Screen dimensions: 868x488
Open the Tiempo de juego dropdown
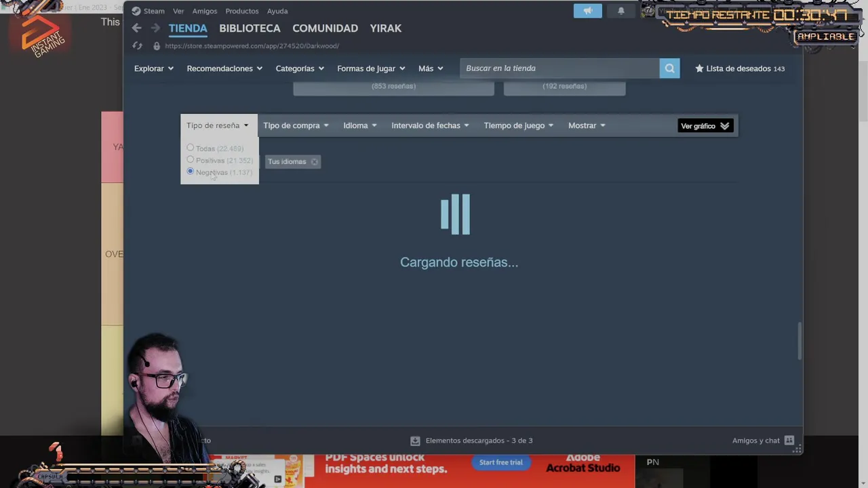(519, 125)
